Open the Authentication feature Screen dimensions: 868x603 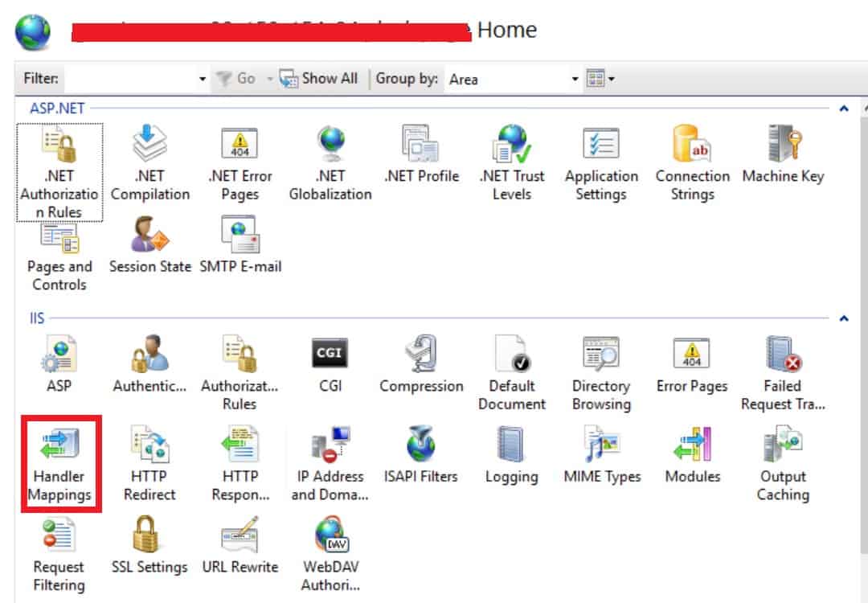click(150, 363)
